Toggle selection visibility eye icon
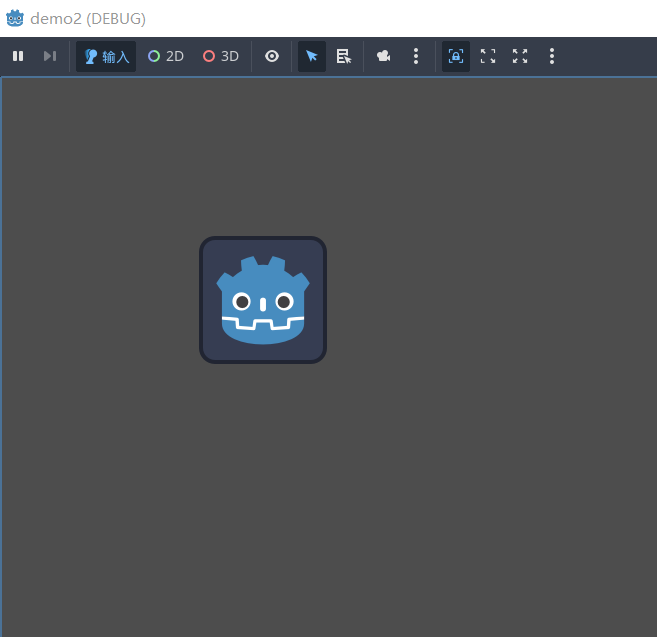Screen dimensions: 657x637 pyautogui.click(x=272, y=56)
